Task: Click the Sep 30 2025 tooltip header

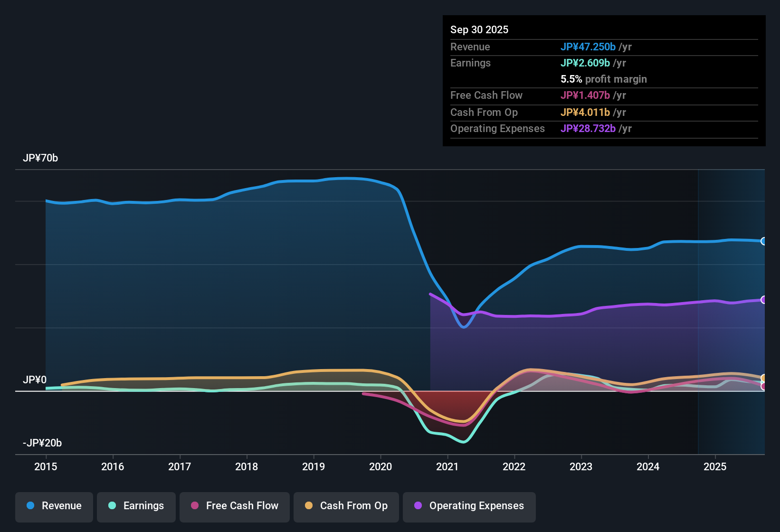Action: (479, 29)
